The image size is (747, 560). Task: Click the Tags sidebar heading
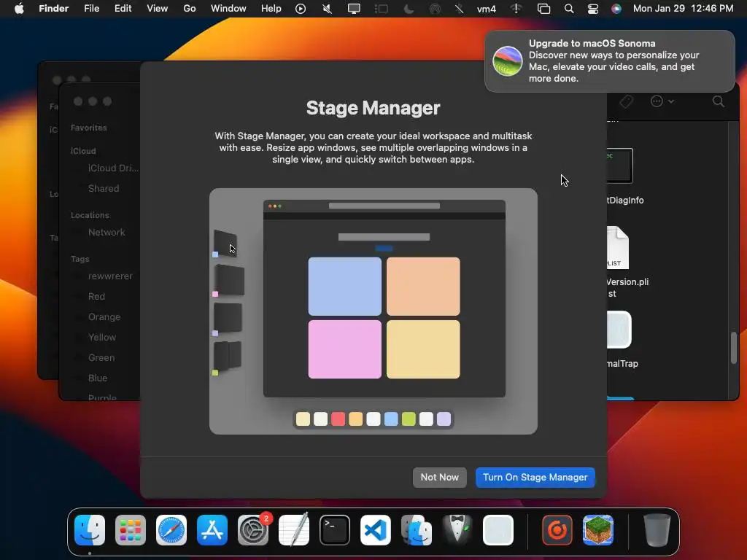[x=80, y=259]
